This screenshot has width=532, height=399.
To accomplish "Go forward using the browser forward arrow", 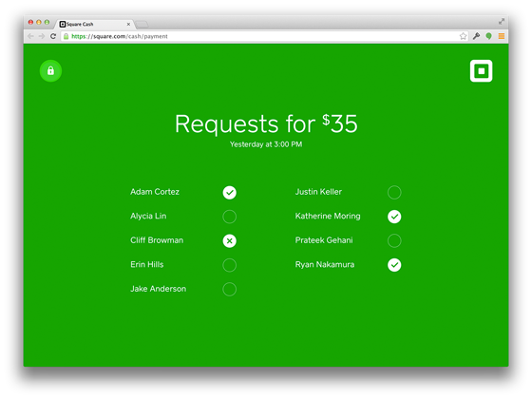I will click(x=42, y=36).
